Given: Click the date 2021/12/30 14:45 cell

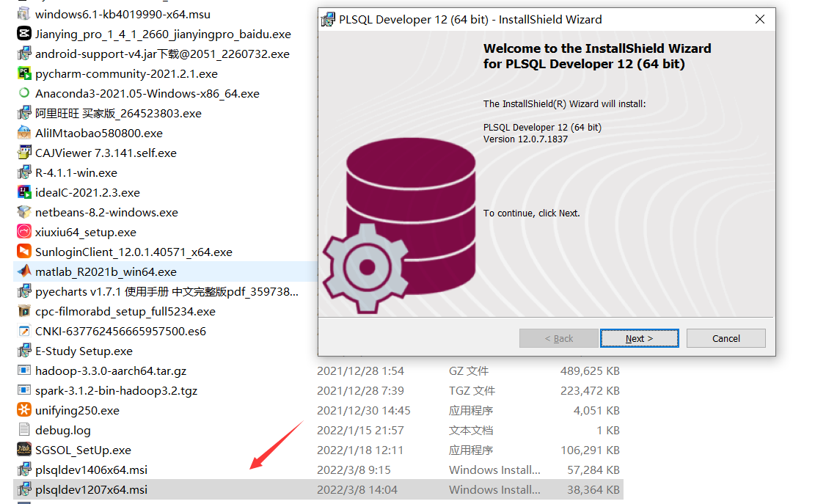Looking at the screenshot, I should 363,410.
